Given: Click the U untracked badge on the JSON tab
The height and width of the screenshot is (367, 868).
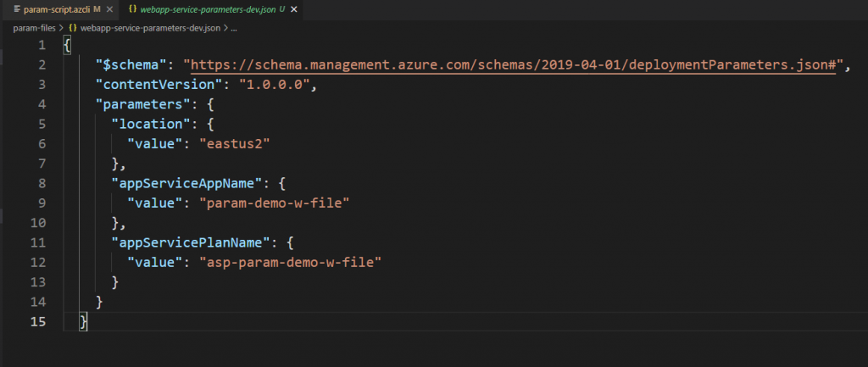Looking at the screenshot, I should 281,9.
